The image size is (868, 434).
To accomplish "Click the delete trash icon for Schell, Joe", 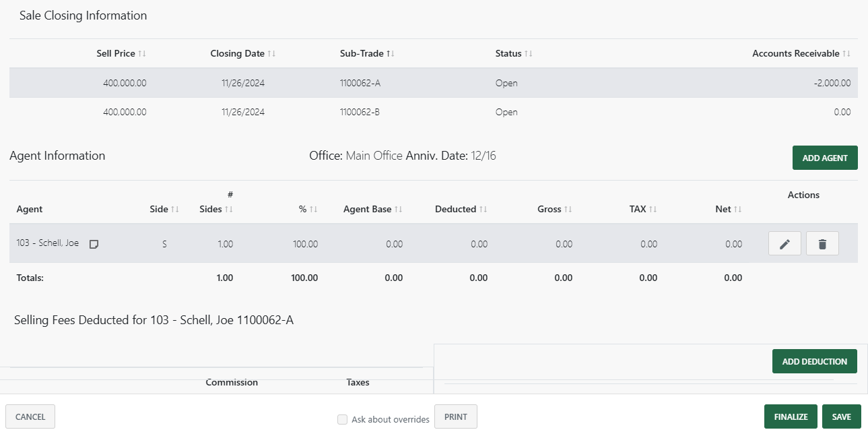I will [822, 243].
